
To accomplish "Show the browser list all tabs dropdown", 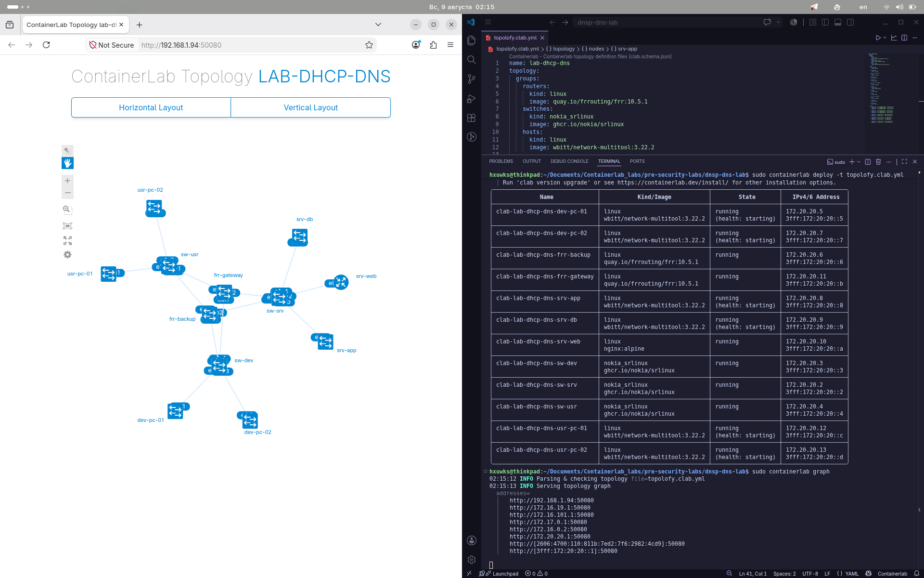I will 378,25.
